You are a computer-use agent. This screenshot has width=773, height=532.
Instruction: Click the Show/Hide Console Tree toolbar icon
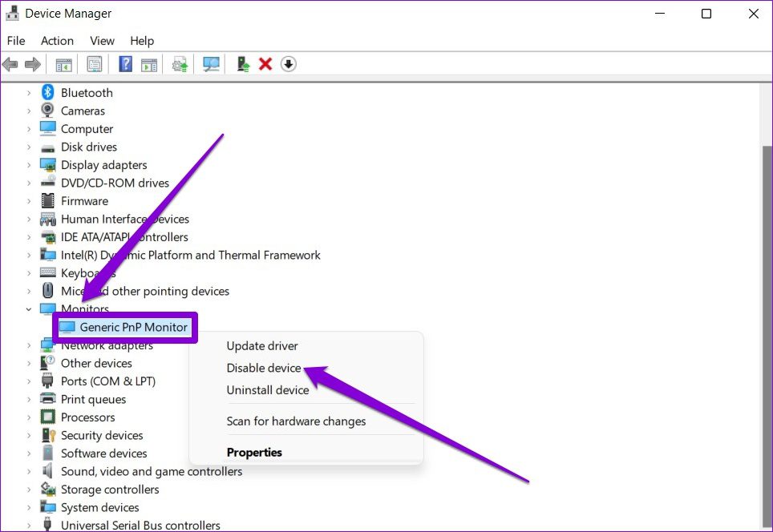point(63,64)
